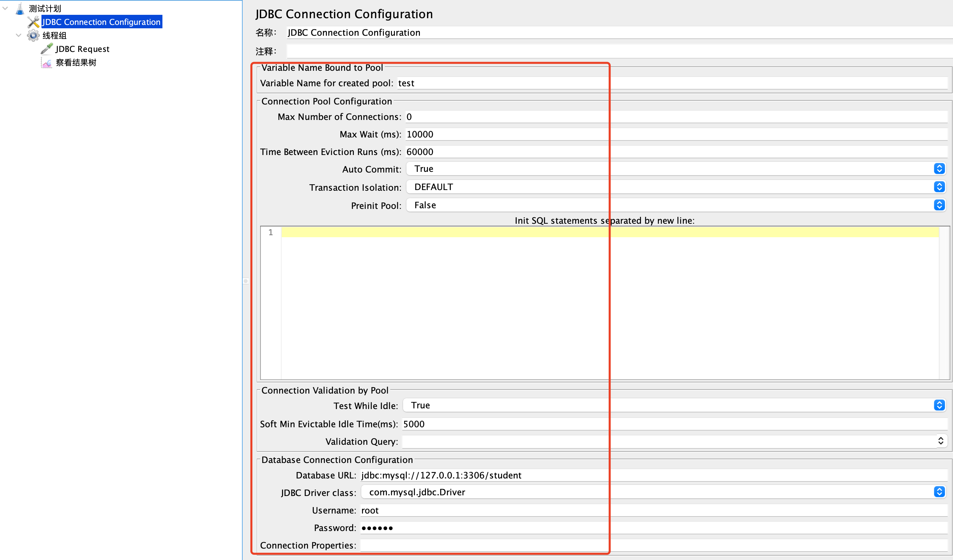Click the panel divider collapse handle
Image resolution: width=953 pixels, height=560 pixels.
point(246,281)
